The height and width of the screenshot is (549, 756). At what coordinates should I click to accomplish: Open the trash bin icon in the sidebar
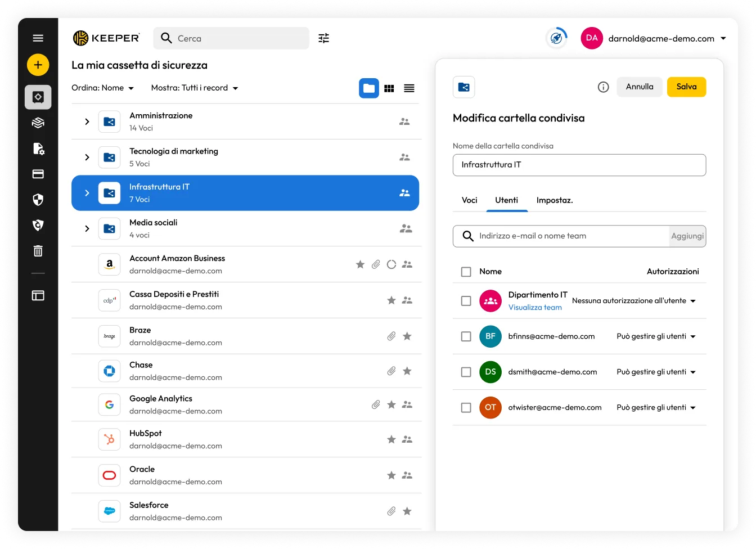coord(38,251)
